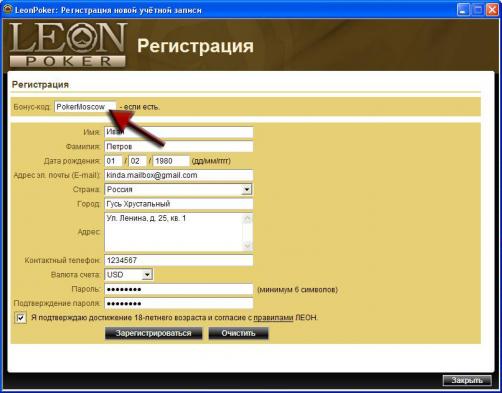Open the правилами rules link
The width and height of the screenshot is (502, 393).
(x=273, y=318)
